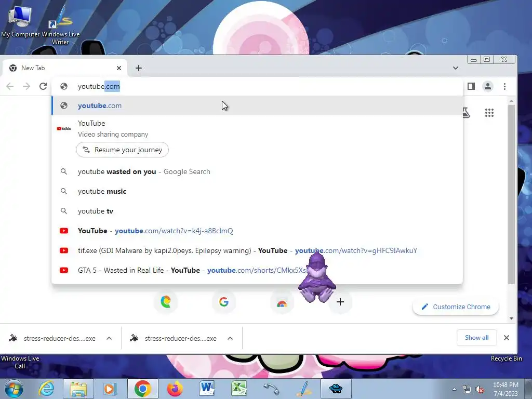Click the Customize Chrome button
The height and width of the screenshot is (399, 532).
[x=456, y=307]
